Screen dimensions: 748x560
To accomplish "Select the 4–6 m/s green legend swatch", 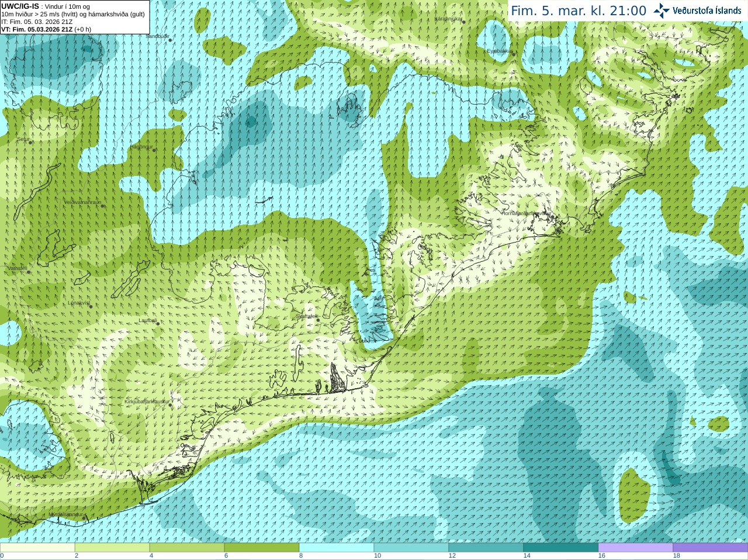I will tap(187, 548).
